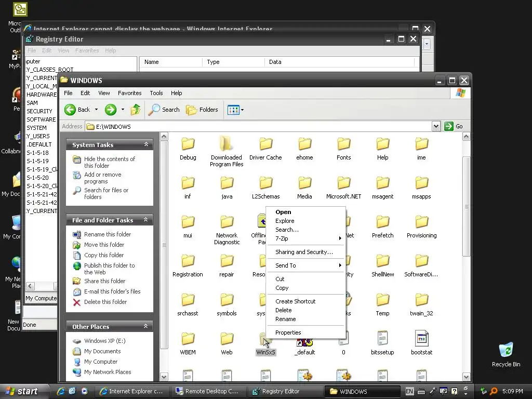The width and height of the screenshot is (532, 399).
Task: Select the WBEM folder
Action: click(x=188, y=344)
